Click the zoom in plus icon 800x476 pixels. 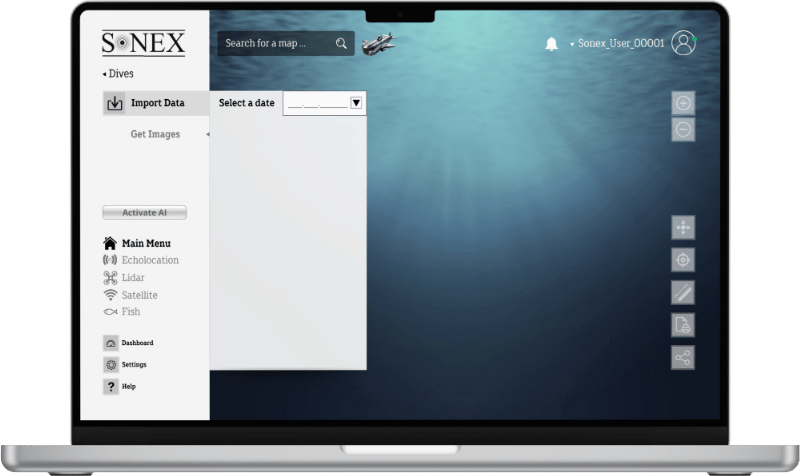683,103
